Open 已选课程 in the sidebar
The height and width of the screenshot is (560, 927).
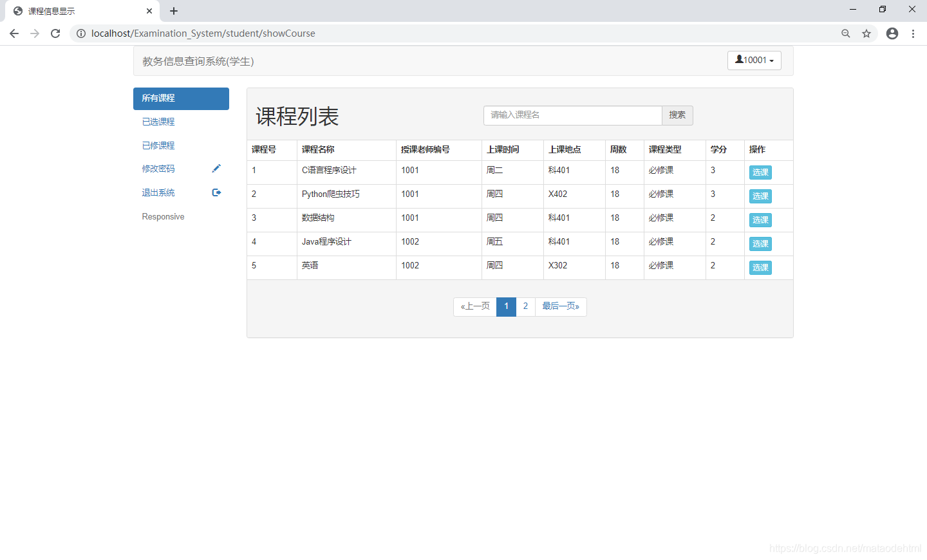(x=181, y=122)
